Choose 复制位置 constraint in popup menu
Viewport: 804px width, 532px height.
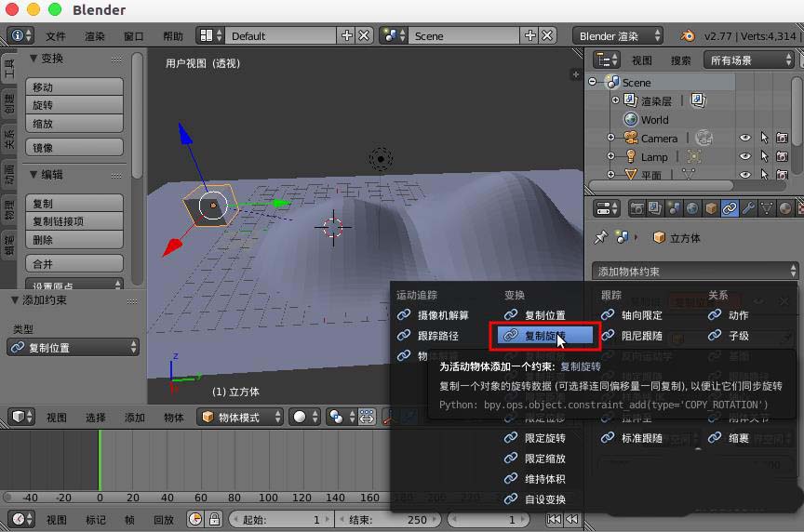click(545, 315)
